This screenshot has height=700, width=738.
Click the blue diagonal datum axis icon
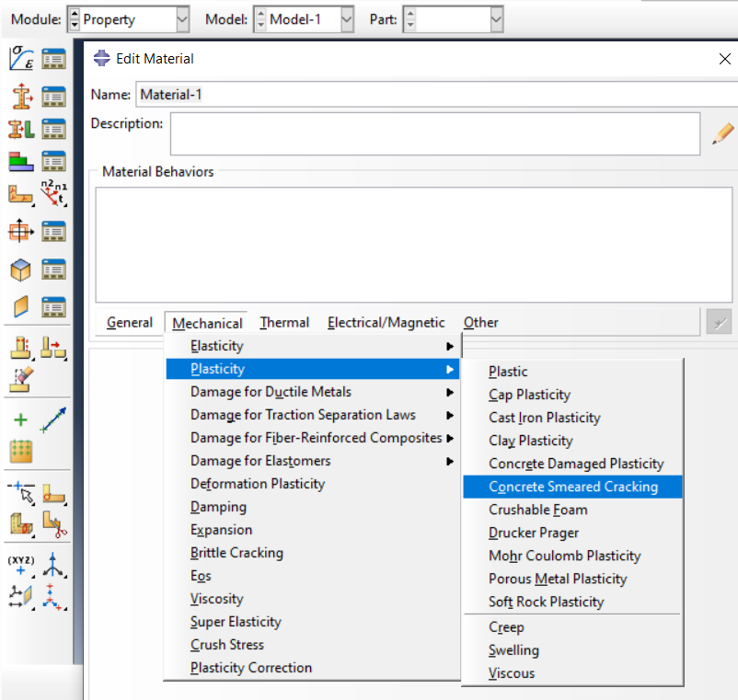[53, 419]
